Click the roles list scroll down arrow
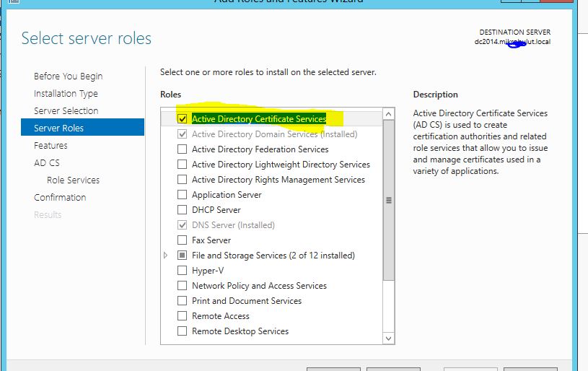588x371 pixels. [x=388, y=339]
